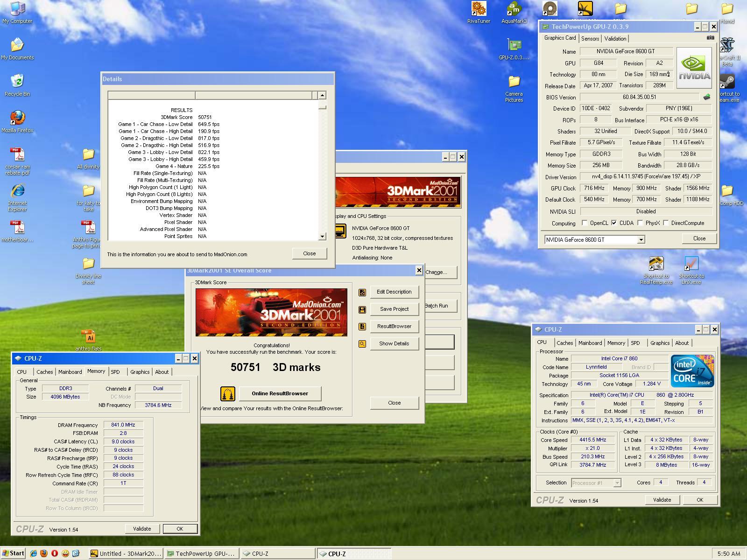Open the Internet Explorer desktop icon
Image resolution: width=747 pixels, height=560 pixels.
(x=17, y=198)
